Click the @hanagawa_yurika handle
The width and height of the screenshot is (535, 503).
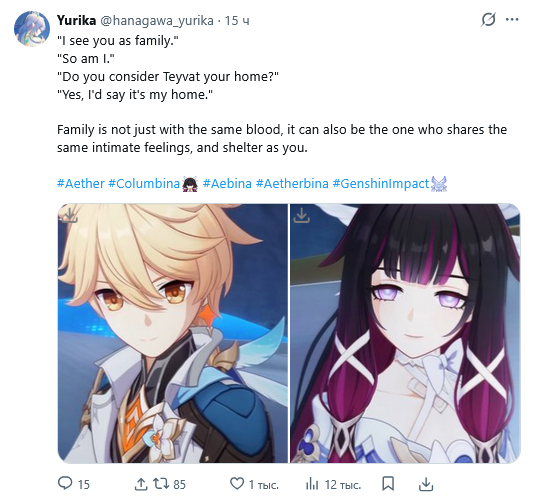157,21
